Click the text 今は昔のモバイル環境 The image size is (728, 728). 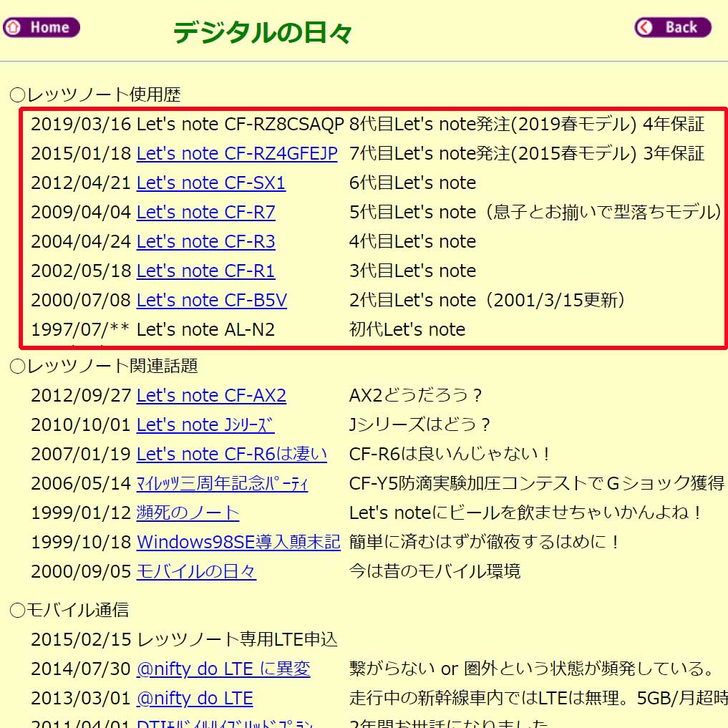[x=435, y=571]
